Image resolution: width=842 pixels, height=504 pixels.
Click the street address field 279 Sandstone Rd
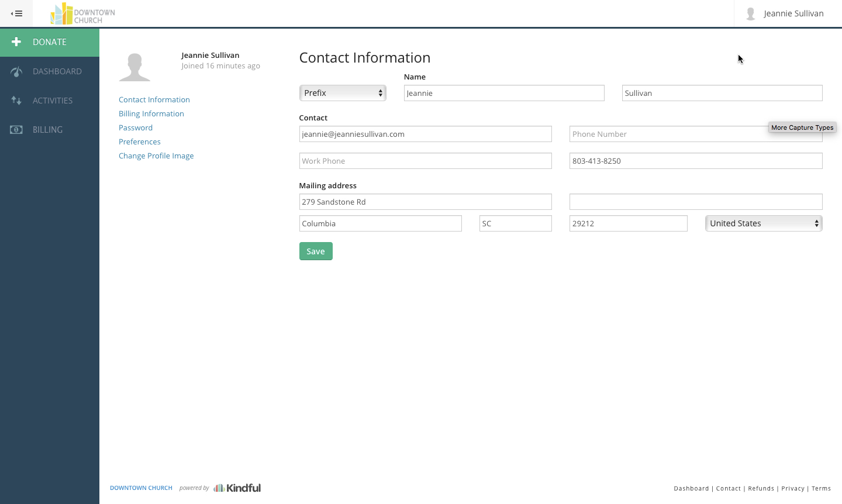[x=425, y=202]
